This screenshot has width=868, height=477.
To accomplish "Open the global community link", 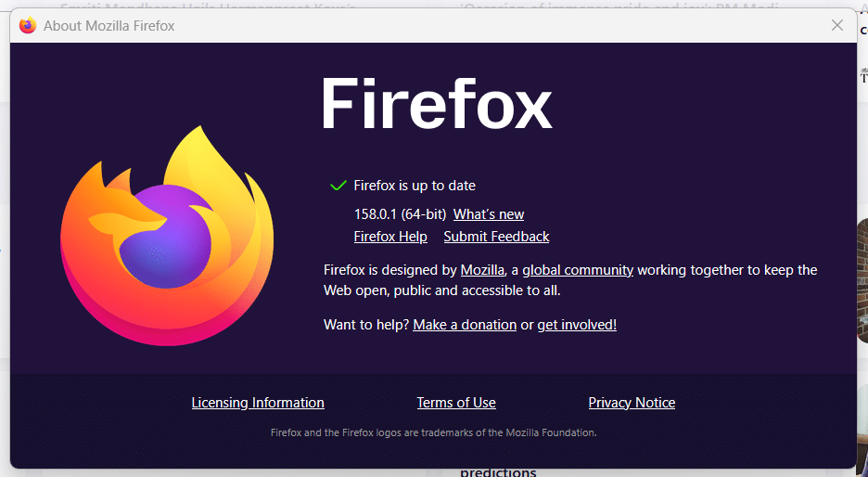I will click(x=578, y=270).
